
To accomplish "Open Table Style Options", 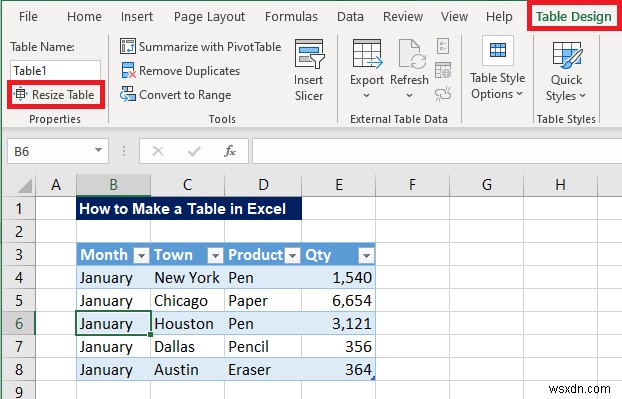I will (497, 68).
